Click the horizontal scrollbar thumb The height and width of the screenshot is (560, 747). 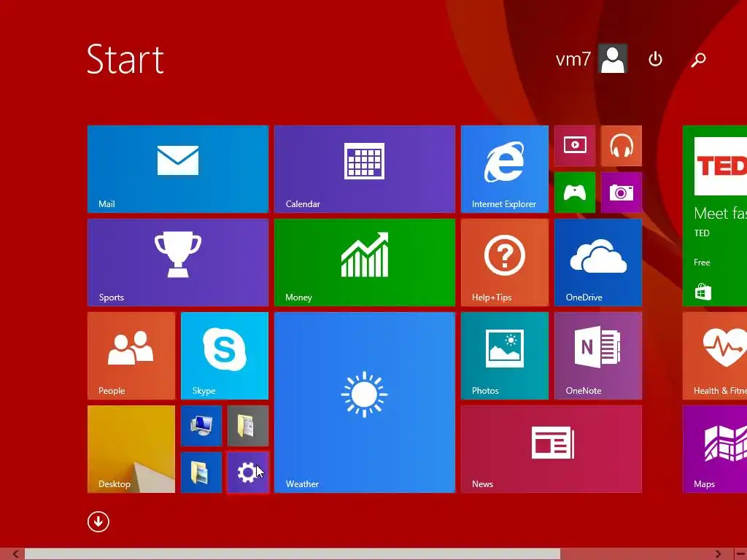pyautogui.click(x=292, y=554)
